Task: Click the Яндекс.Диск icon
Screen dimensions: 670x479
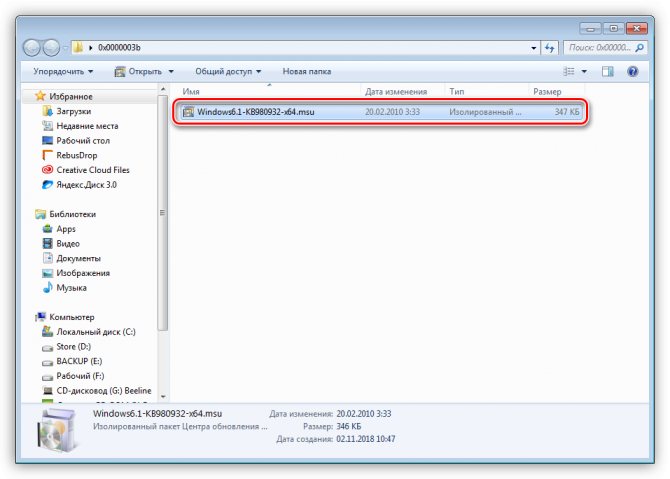Action: 47,185
